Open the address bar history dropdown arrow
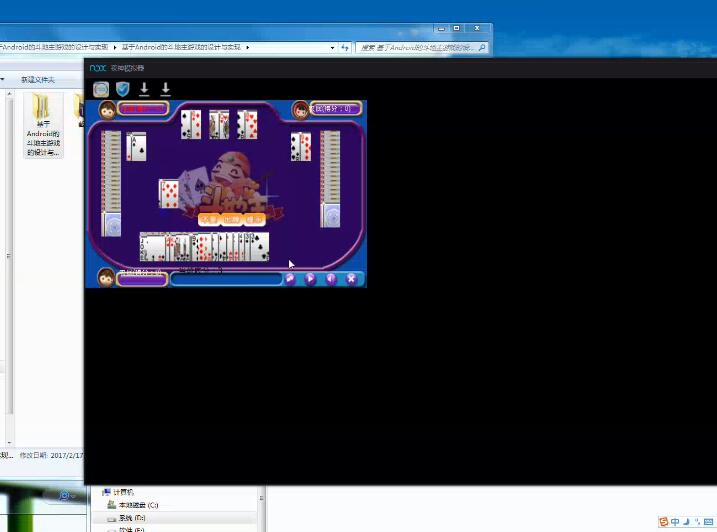 point(332,48)
